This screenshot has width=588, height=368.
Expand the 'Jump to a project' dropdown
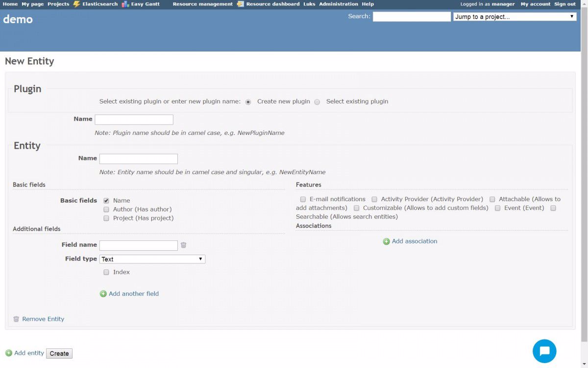tap(514, 17)
